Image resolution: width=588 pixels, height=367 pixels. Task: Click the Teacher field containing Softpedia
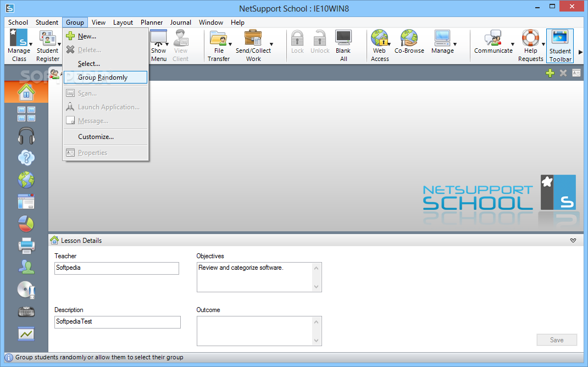(x=117, y=268)
